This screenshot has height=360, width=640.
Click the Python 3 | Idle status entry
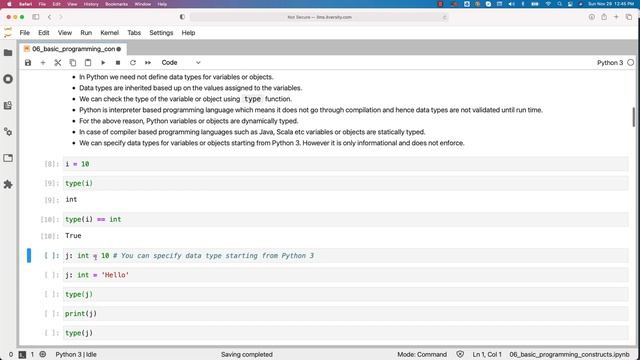[x=76, y=355]
